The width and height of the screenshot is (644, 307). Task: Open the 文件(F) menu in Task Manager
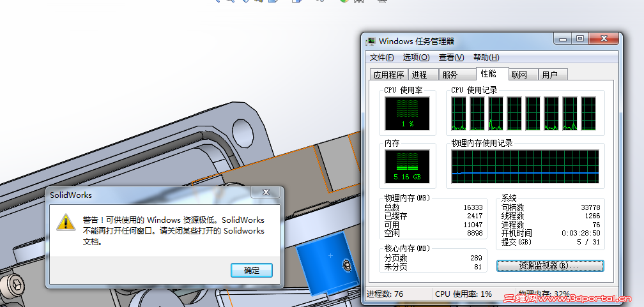(381, 57)
